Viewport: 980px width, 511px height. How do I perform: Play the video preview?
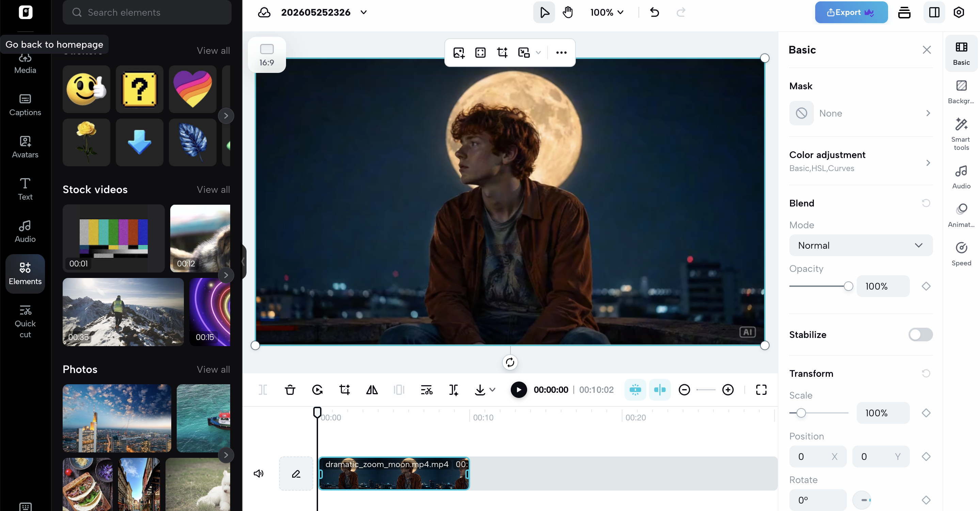tap(518, 390)
